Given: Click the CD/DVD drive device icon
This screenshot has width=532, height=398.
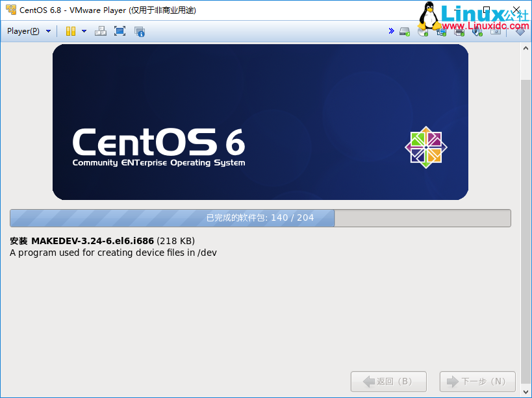Looking at the screenshot, I should [x=423, y=31].
